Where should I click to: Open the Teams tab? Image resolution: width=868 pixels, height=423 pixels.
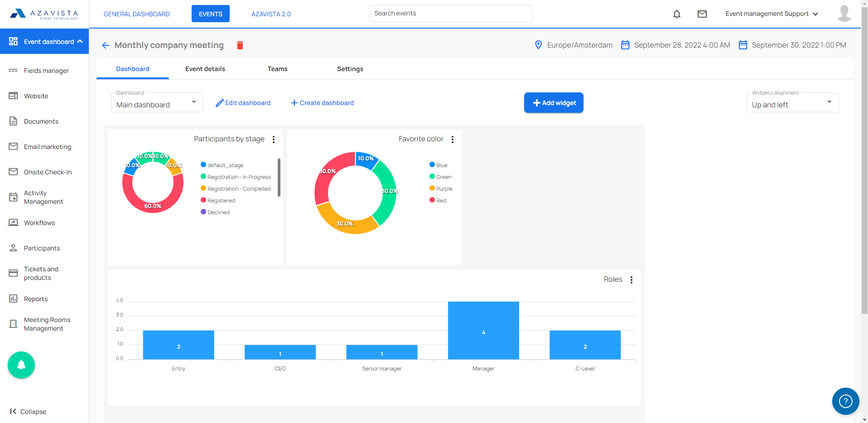tap(278, 69)
